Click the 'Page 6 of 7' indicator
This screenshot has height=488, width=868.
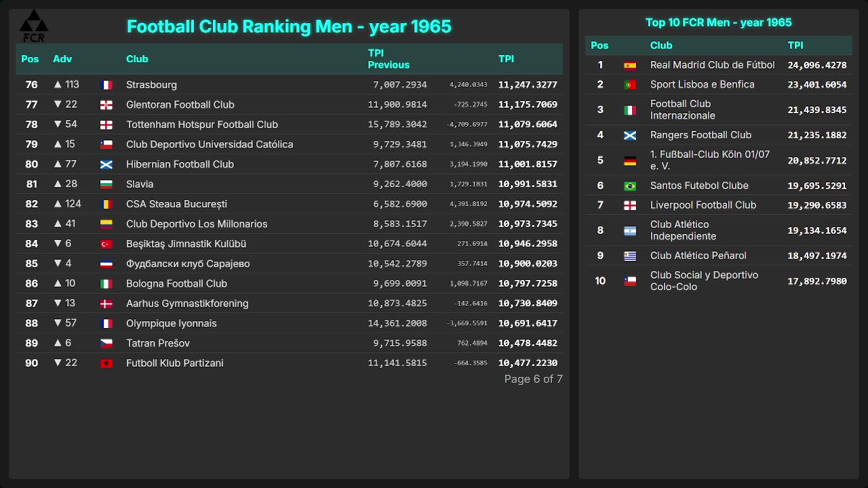click(x=534, y=379)
